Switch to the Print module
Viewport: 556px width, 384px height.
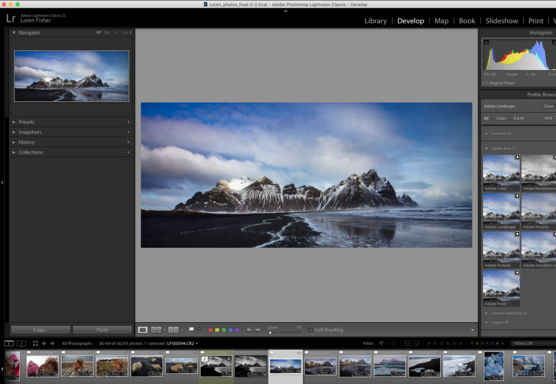tap(536, 21)
